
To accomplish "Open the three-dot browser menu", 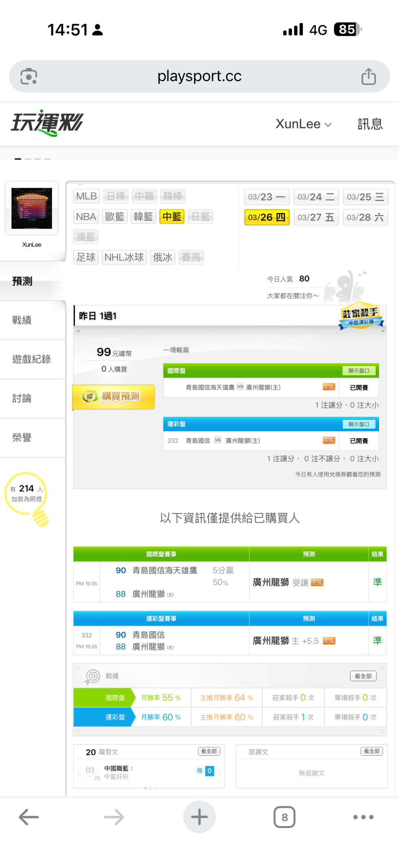I will click(363, 817).
